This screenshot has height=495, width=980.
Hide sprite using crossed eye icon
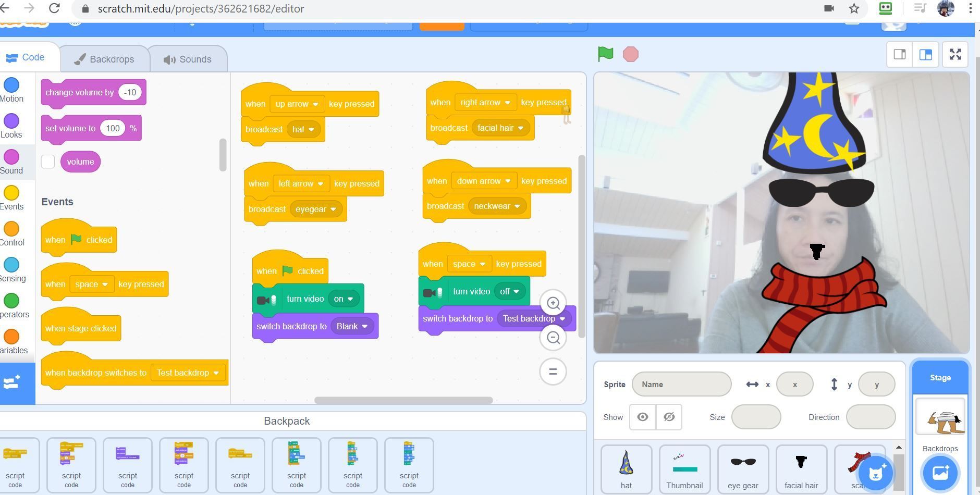(669, 417)
